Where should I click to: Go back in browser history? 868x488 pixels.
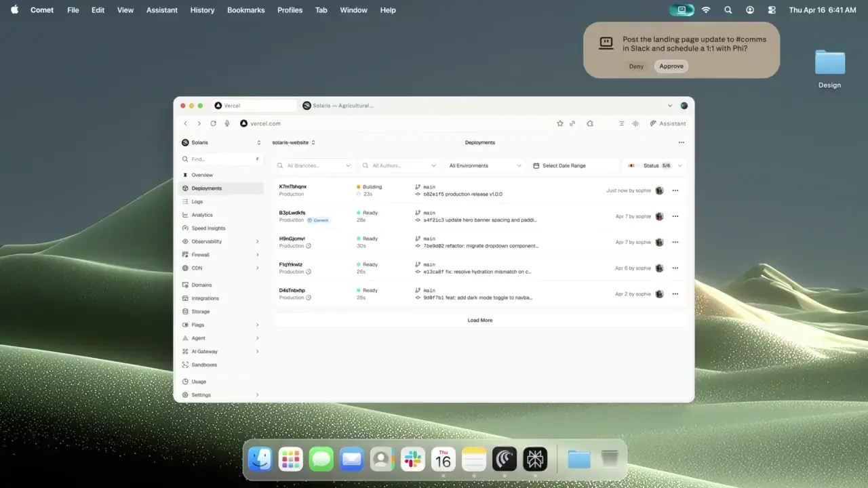(x=185, y=123)
